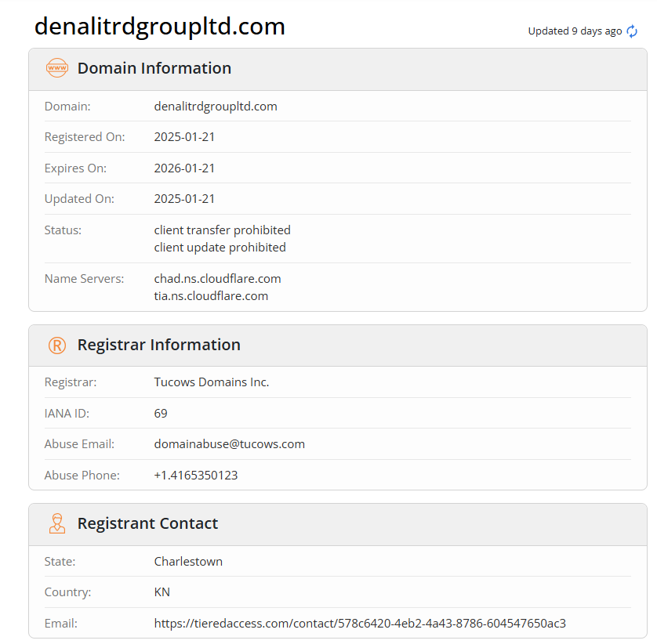Image resolution: width=657 pixels, height=644 pixels.
Task: Click the tia.ns.cloudflare.com name server
Action: (x=211, y=296)
